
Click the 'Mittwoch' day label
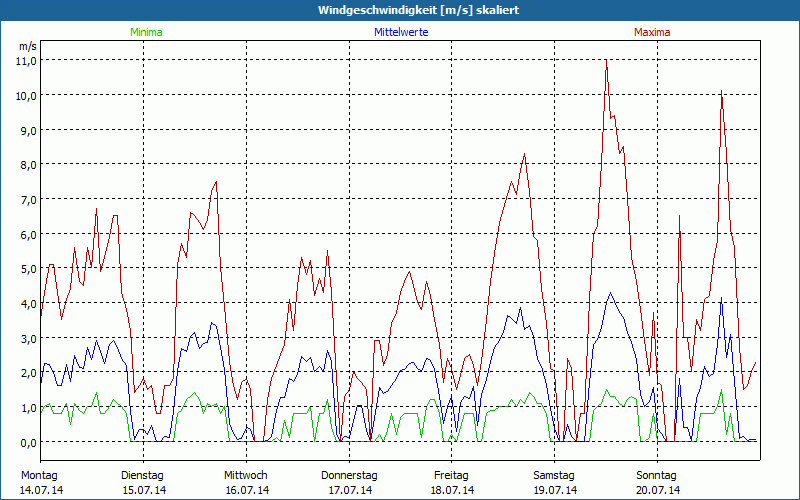(246, 476)
